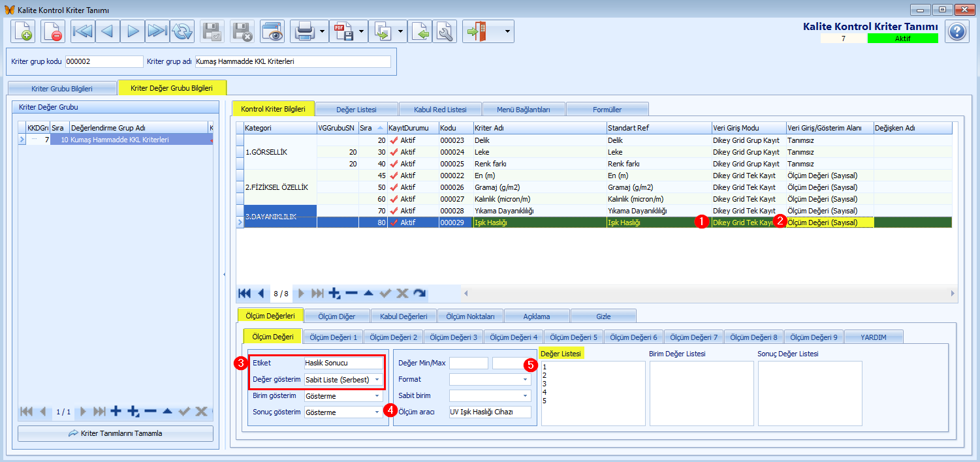This screenshot has height=462, width=980.
Task: Click the Veri Giriş Modu column header
Action: click(x=748, y=128)
